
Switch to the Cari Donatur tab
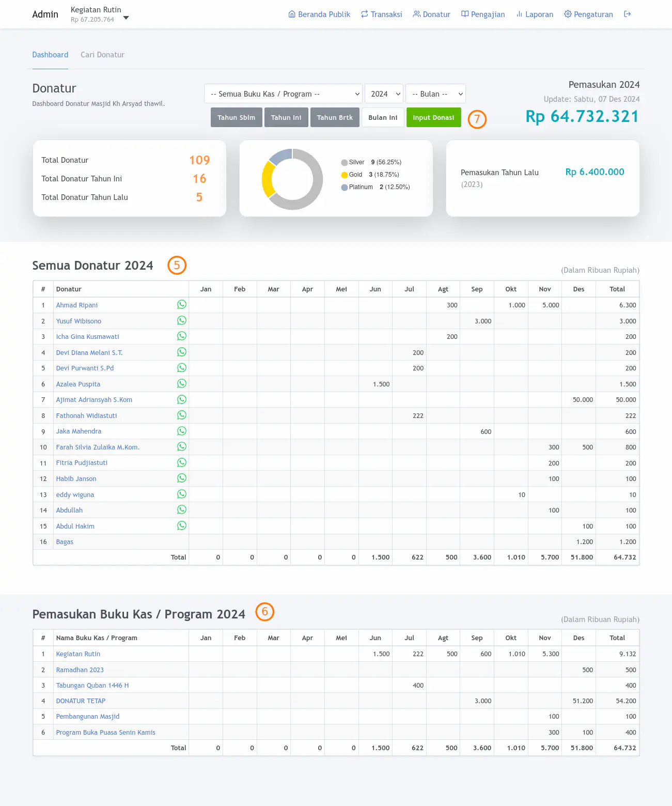click(102, 55)
